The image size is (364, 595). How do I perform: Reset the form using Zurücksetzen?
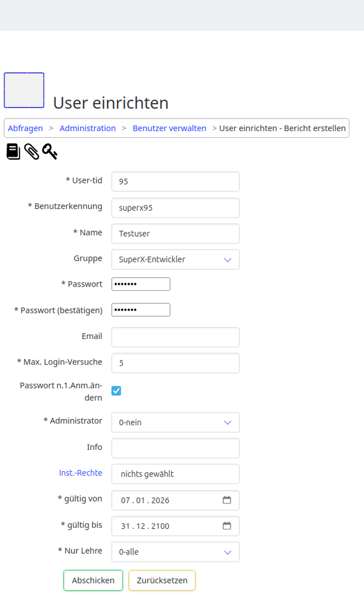tap(161, 580)
